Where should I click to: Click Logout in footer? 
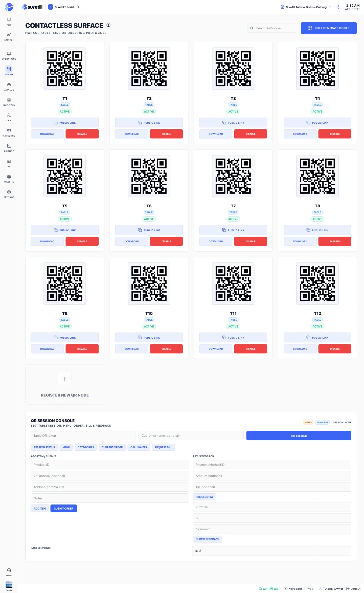pos(353,589)
